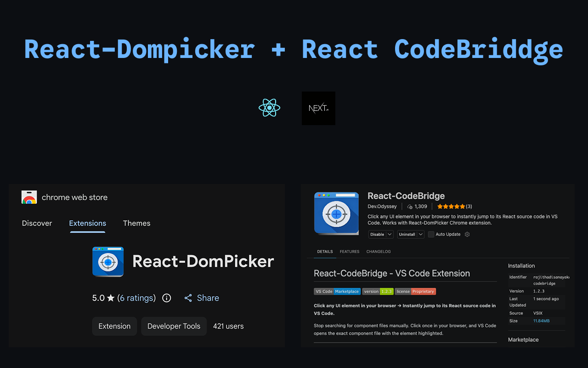The image size is (588, 368).
Task: Click the '421 users' text
Action: click(228, 326)
